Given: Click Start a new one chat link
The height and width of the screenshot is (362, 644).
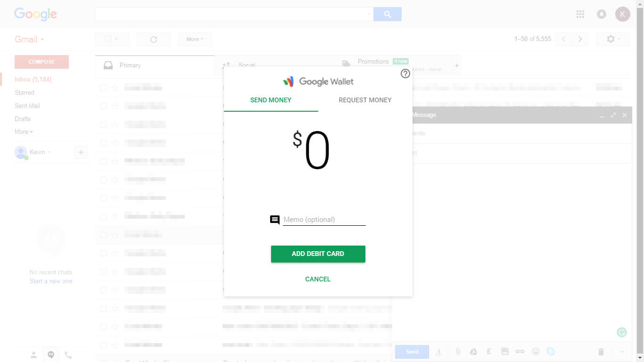Looking at the screenshot, I should pos(51,281).
